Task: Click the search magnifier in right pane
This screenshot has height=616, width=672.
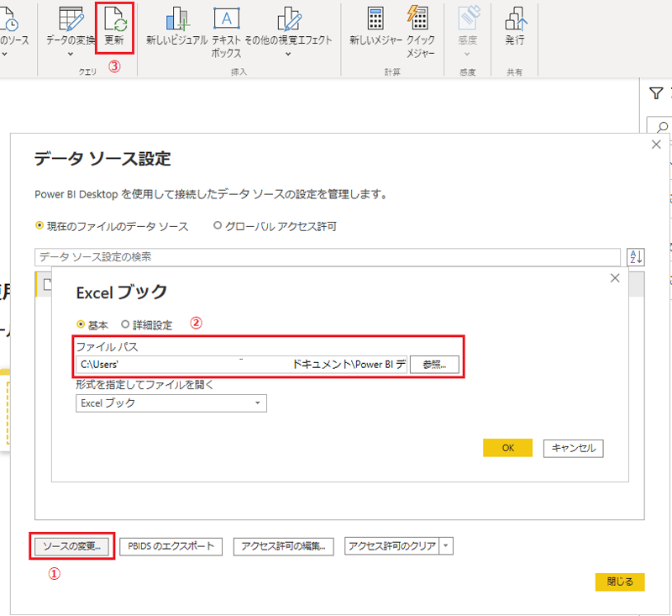Action: [662, 127]
